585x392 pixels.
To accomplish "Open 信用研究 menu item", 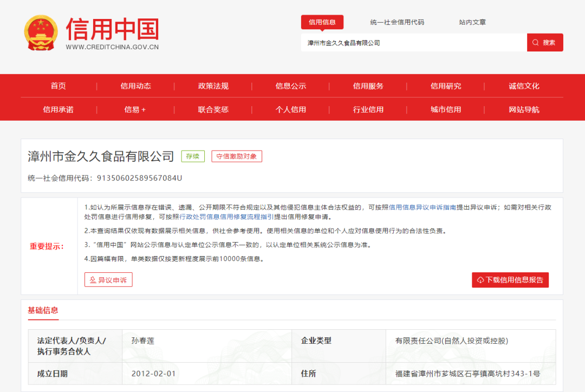I will pyautogui.click(x=446, y=86).
